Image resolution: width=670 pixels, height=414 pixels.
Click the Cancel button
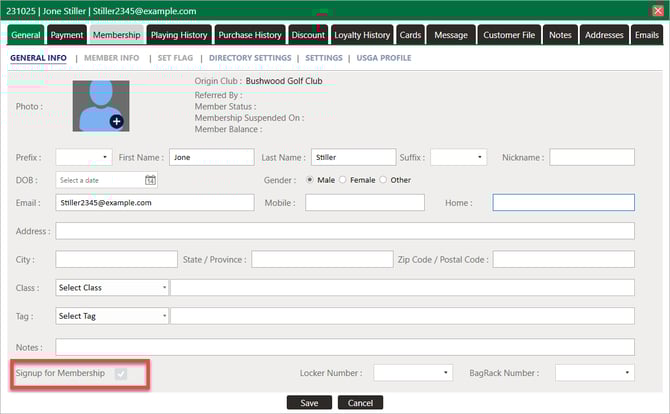click(360, 403)
